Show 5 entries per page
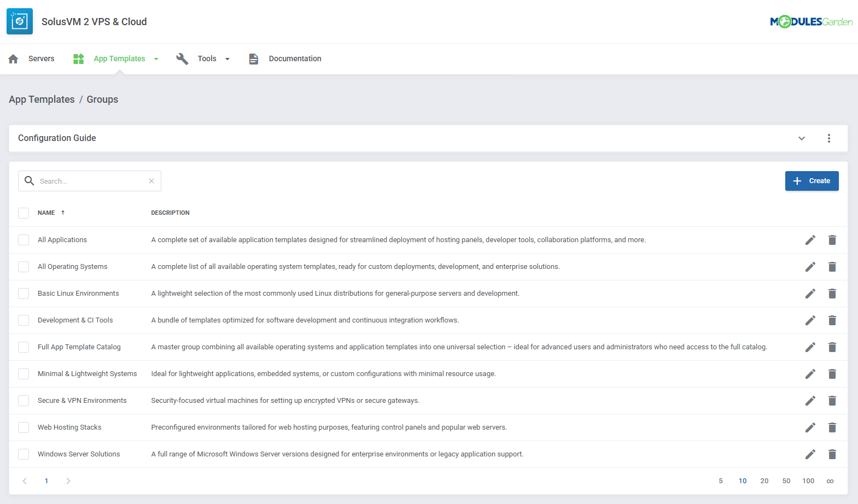The width and height of the screenshot is (858, 504). click(x=721, y=481)
